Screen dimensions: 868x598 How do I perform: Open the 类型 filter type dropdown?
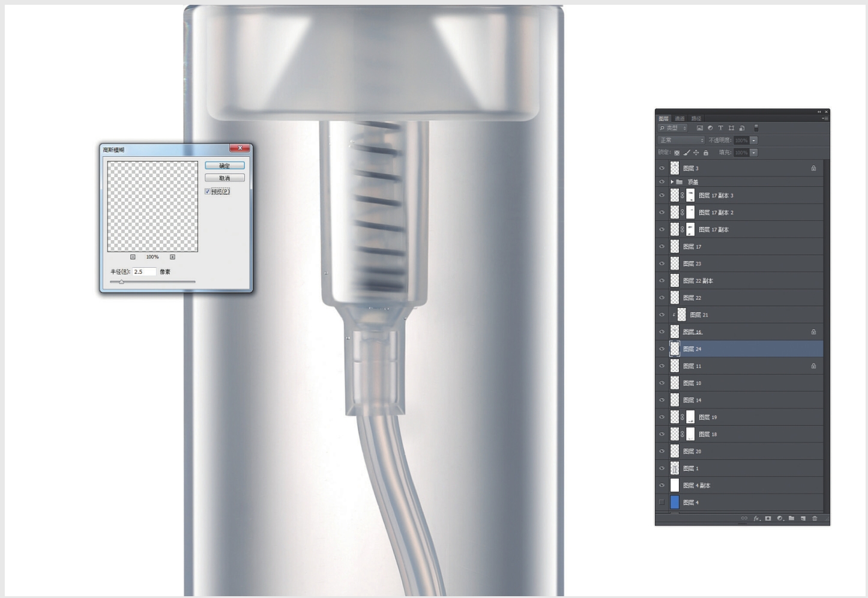click(x=673, y=128)
